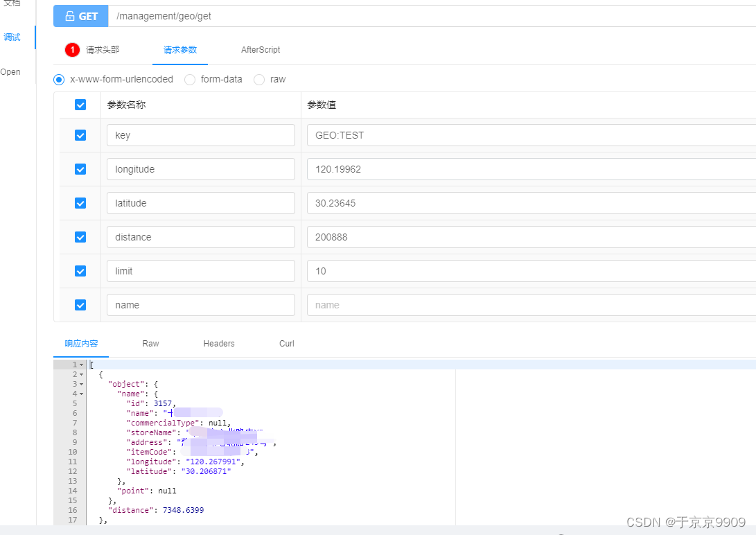Switch to the Curl tab
The height and width of the screenshot is (535, 756).
(286, 343)
